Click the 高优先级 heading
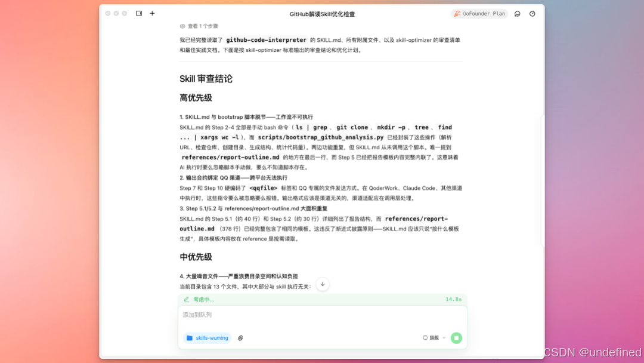Viewport: 644px width, 363px height. point(196,98)
